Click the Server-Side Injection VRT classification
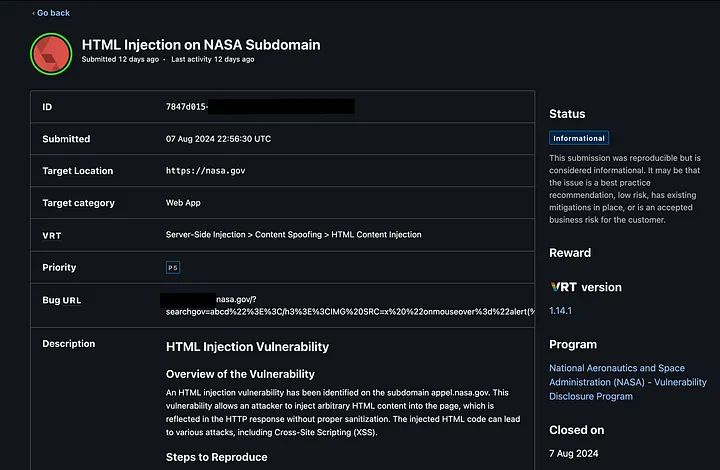 coord(293,235)
